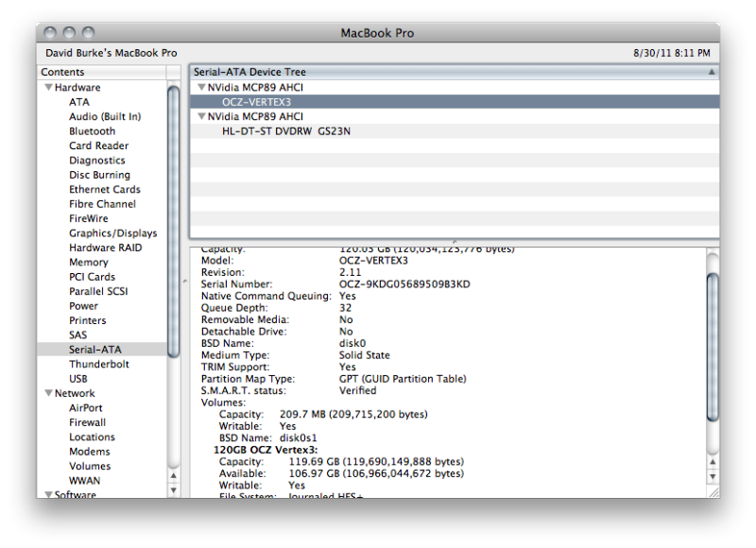Select Disc Burning in the sidebar
Image resolution: width=756 pixels, height=548 pixels.
[x=100, y=175]
